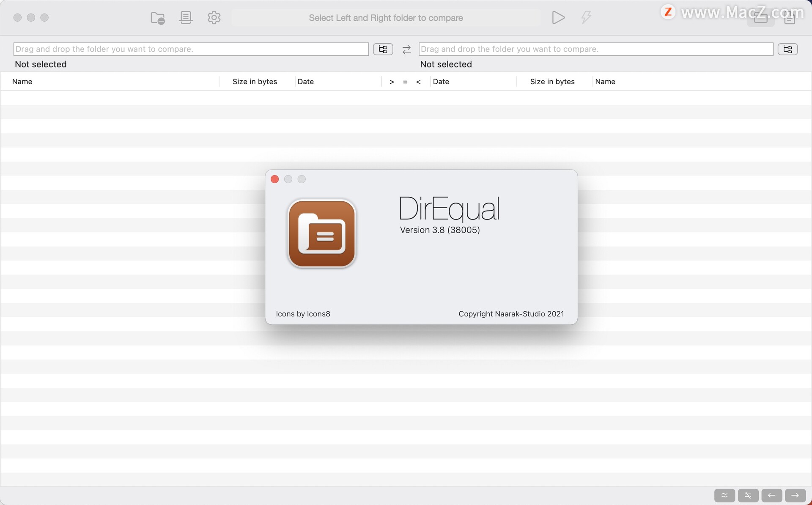Image resolution: width=812 pixels, height=505 pixels.
Task: Click the greater-than comparison column header
Action: tap(392, 82)
